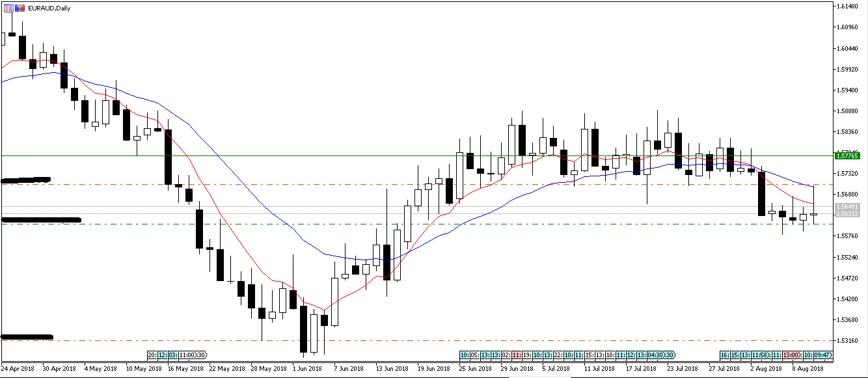868x378 pixels.
Task: Open the 09:47 event marker
Action: click(823, 355)
